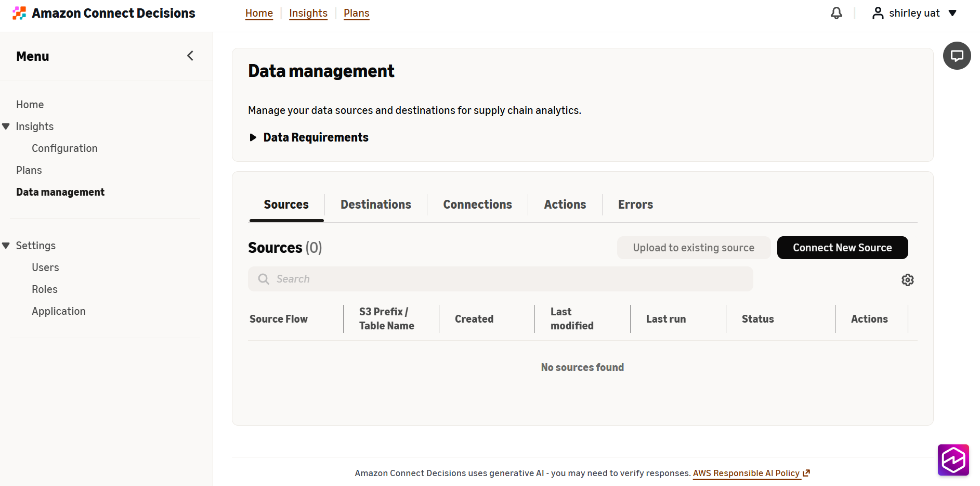
Task: Open the chat feedback bubble icon
Action: click(957, 56)
